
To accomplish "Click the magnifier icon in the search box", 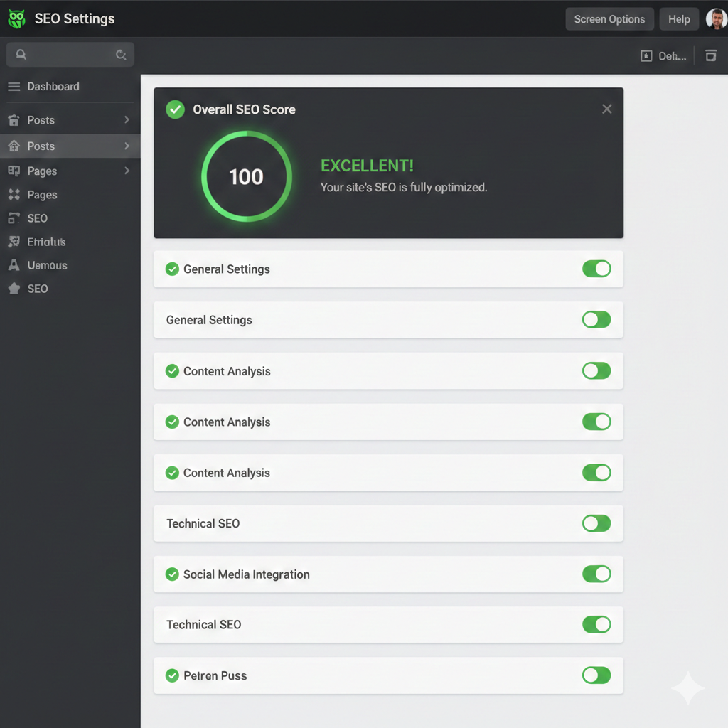I will tap(21, 55).
